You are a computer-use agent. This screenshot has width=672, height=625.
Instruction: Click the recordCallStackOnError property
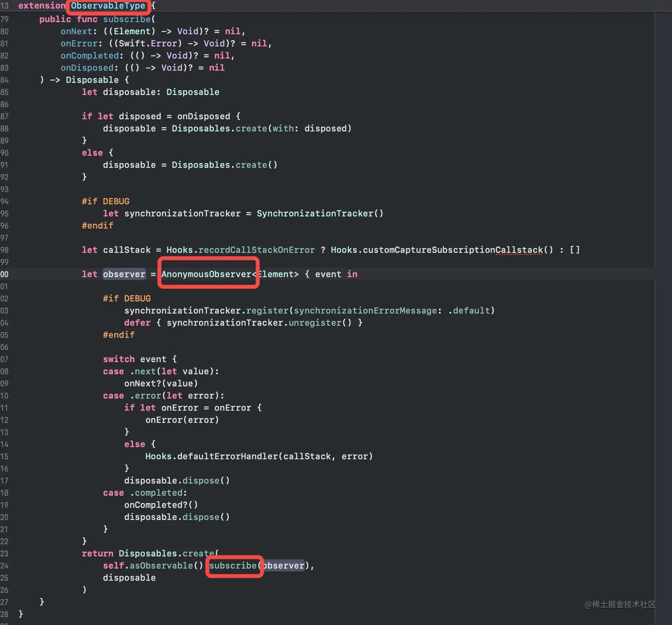pos(256,250)
